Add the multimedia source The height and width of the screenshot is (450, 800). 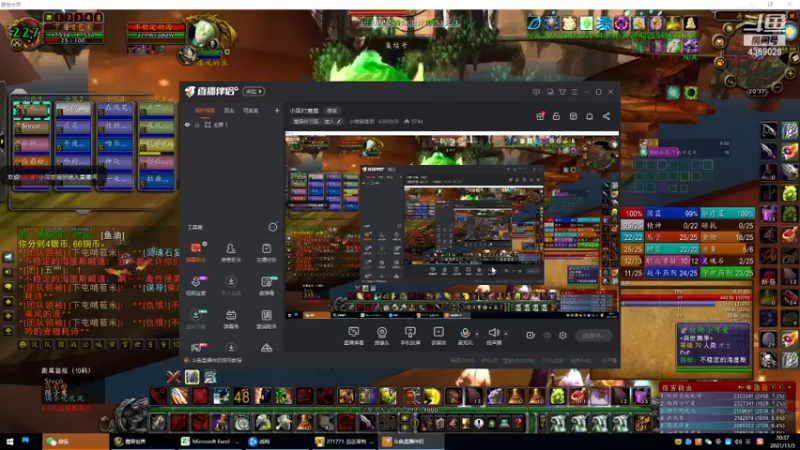(x=438, y=336)
